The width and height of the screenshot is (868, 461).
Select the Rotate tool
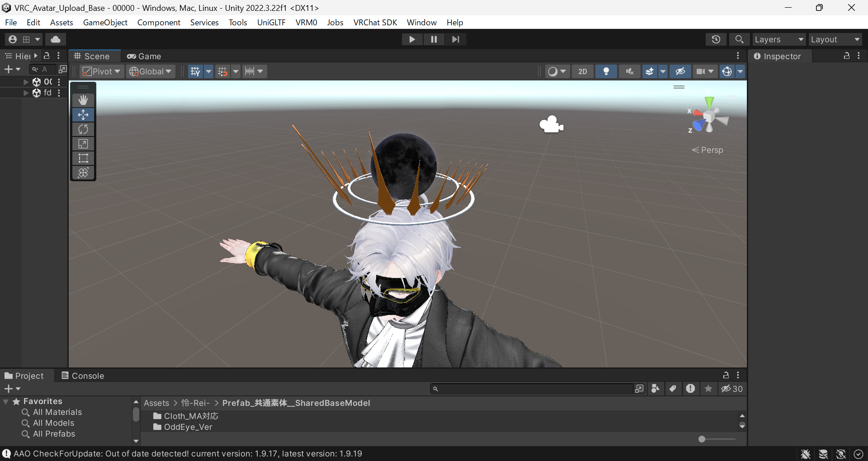click(83, 129)
